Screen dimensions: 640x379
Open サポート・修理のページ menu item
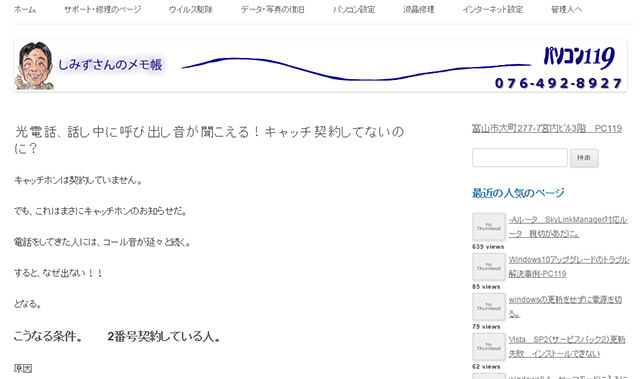coord(102,9)
